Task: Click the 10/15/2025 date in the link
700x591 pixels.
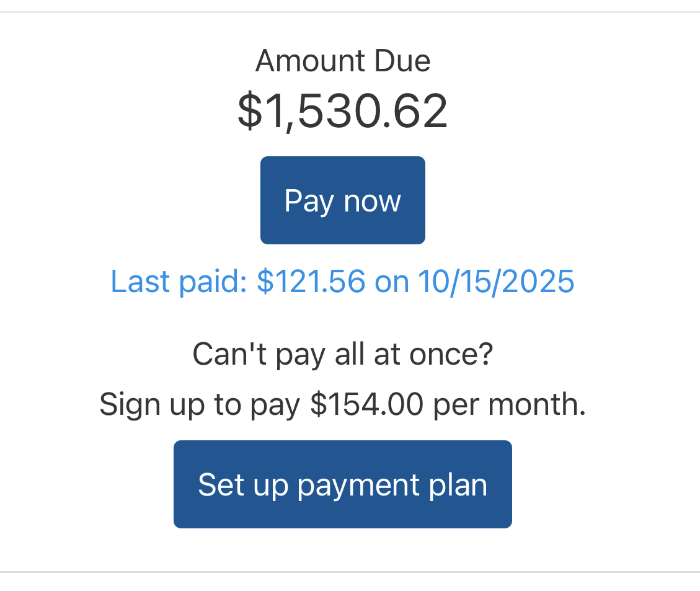Action: pos(496,282)
